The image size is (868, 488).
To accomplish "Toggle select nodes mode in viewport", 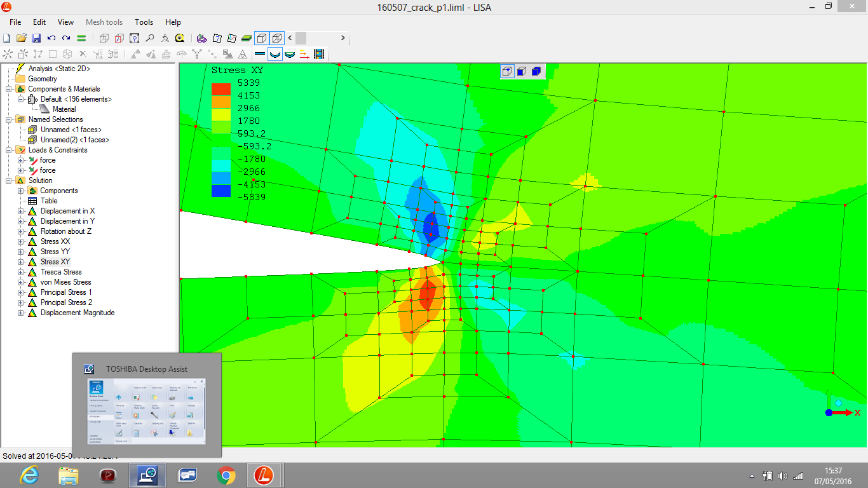I will [507, 71].
